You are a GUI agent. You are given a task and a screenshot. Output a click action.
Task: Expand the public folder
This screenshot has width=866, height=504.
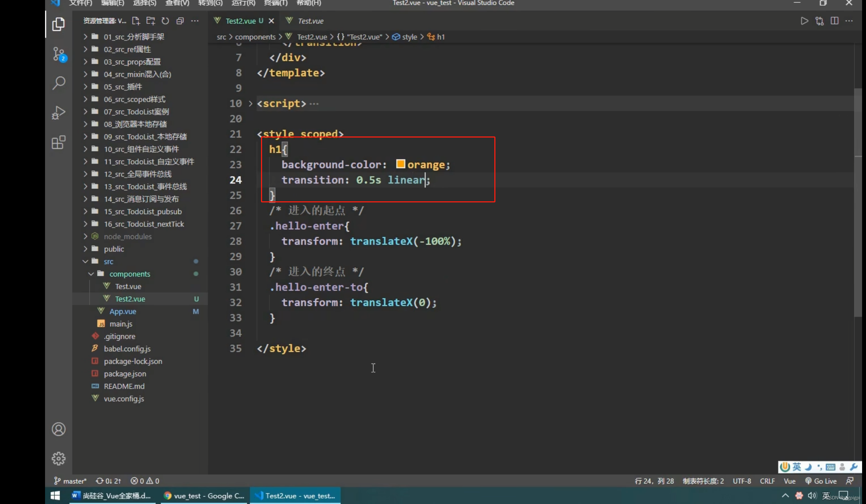pyautogui.click(x=140, y=249)
